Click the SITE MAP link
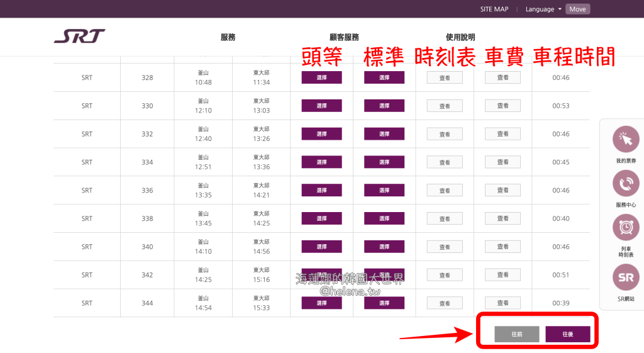The height and width of the screenshot is (353, 644). pyautogui.click(x=494, y=9)
